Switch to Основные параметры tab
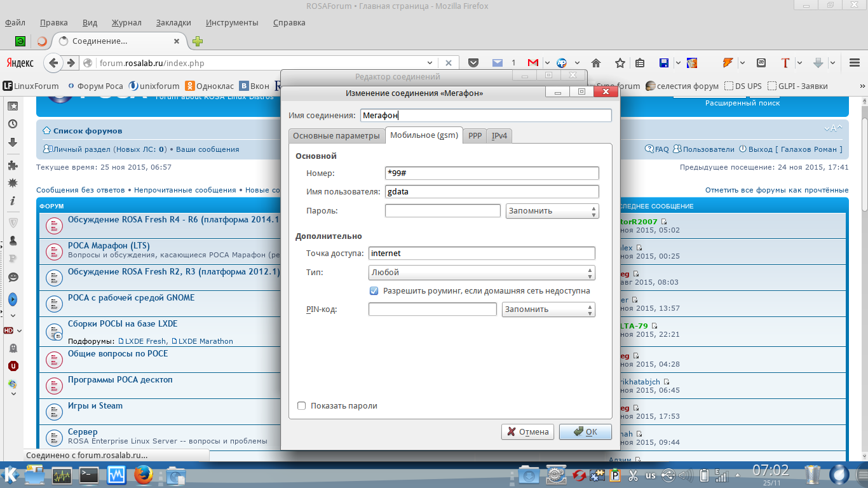868x488 pixels. (337, 136)
